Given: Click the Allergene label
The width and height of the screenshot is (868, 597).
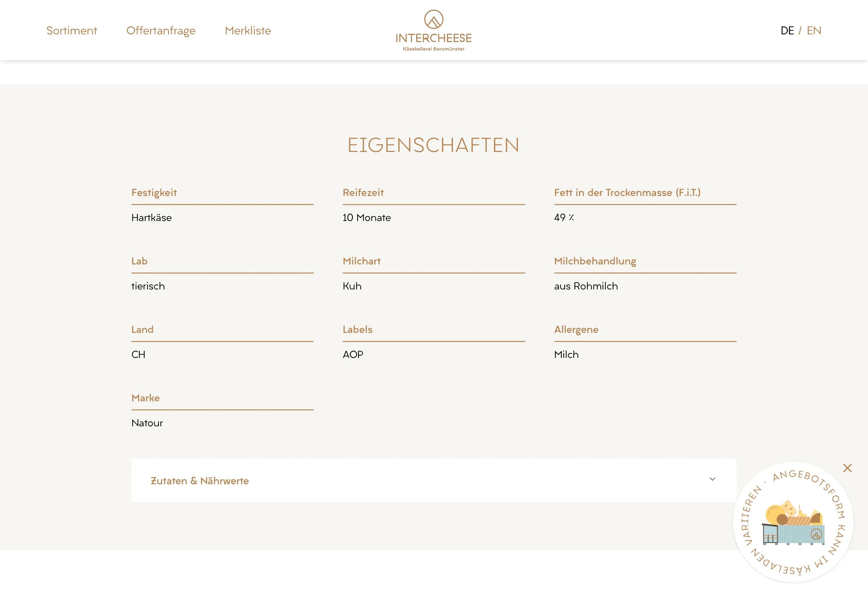Looking at the screenshot, I should coord(576,330).
